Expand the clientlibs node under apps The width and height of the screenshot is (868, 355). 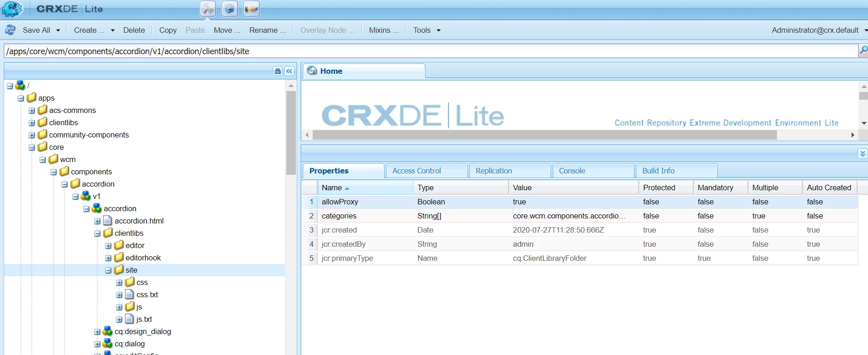pyautogui.click(x=32, y=123)
